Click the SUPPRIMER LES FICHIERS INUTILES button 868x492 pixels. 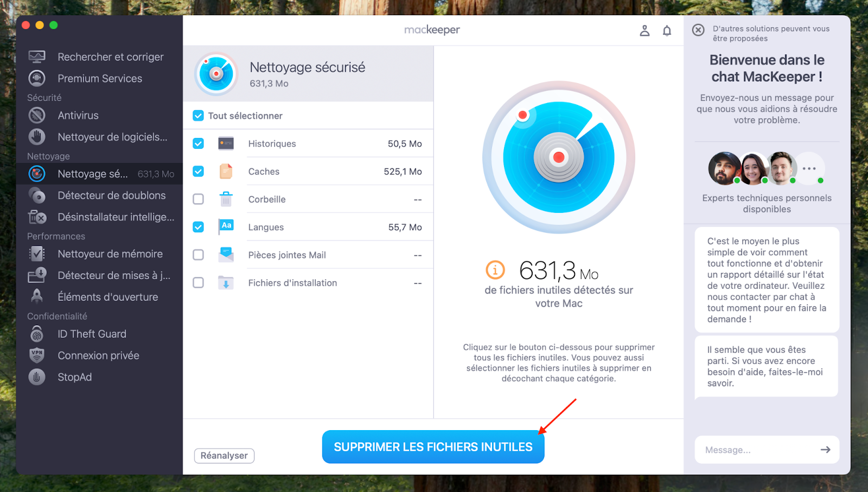(x=433, y=446)
